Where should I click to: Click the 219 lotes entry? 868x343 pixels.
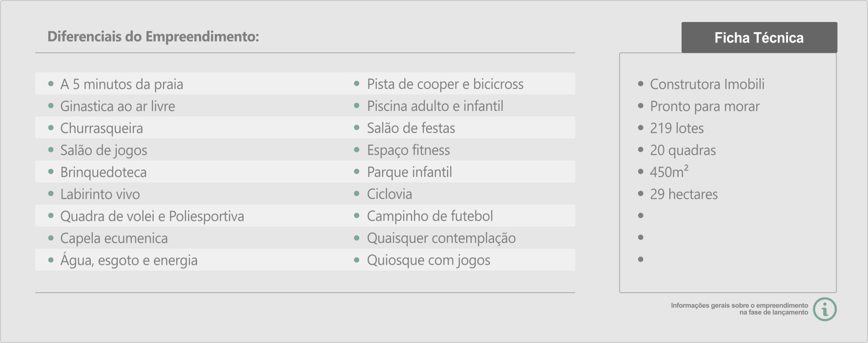[x=677, y=128]
